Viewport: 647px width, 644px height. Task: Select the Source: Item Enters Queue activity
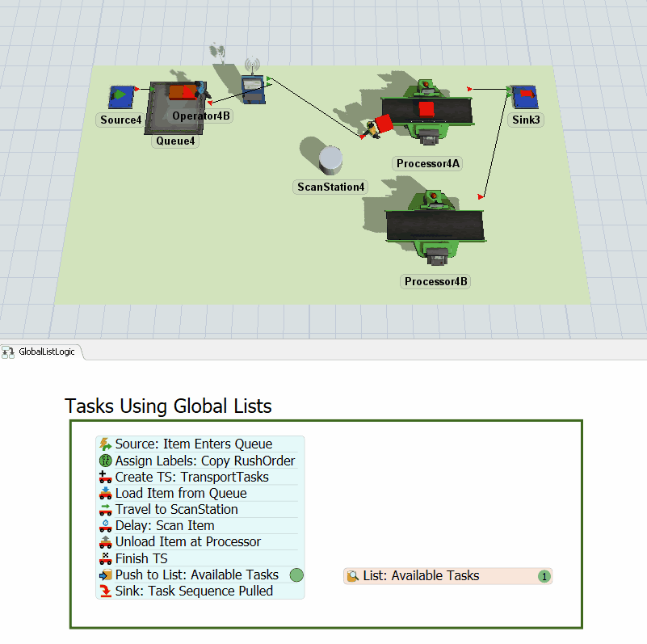click(193, 444)
